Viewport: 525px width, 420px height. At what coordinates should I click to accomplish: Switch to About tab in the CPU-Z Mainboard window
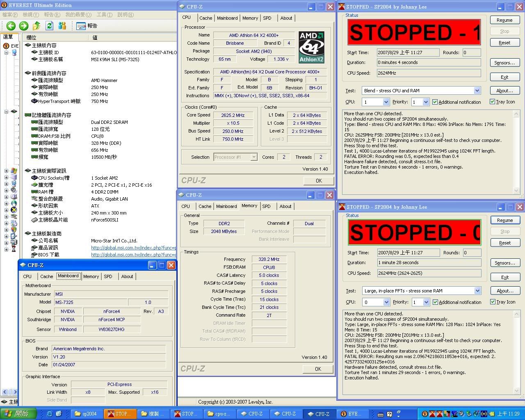click(127, 276)
